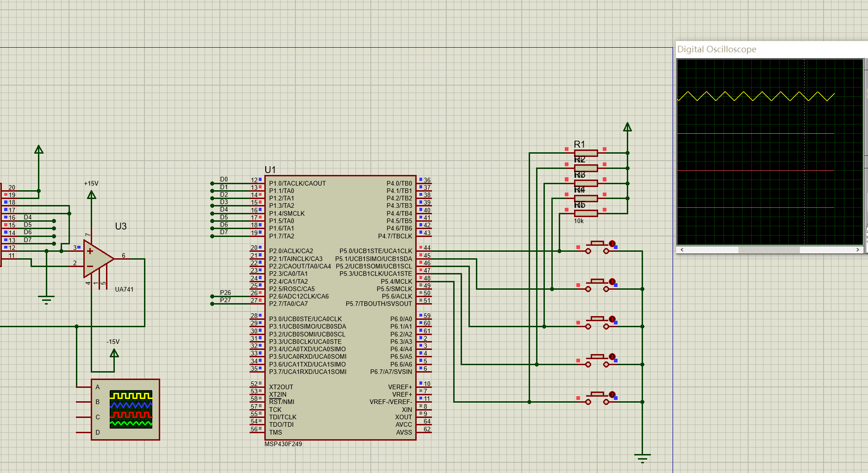Toggle the red latch dot on the bottom push button

(x=612, y=394)
